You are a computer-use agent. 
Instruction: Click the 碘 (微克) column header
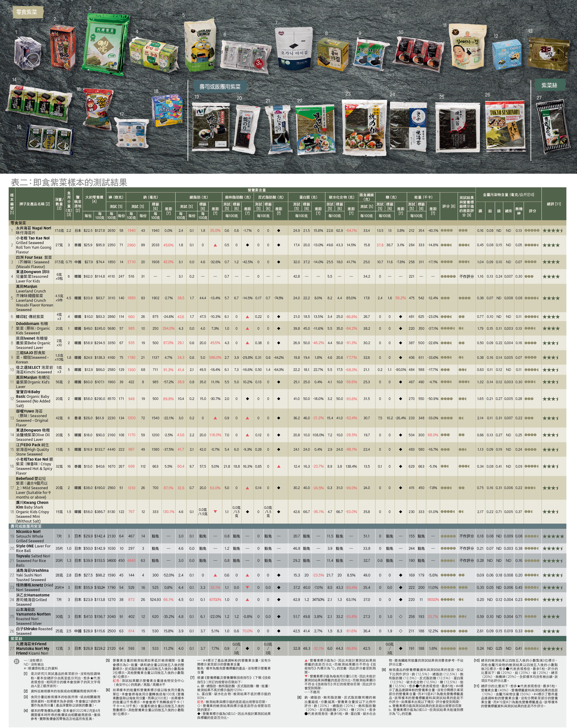pyautogui.click(x=116, y=197)
